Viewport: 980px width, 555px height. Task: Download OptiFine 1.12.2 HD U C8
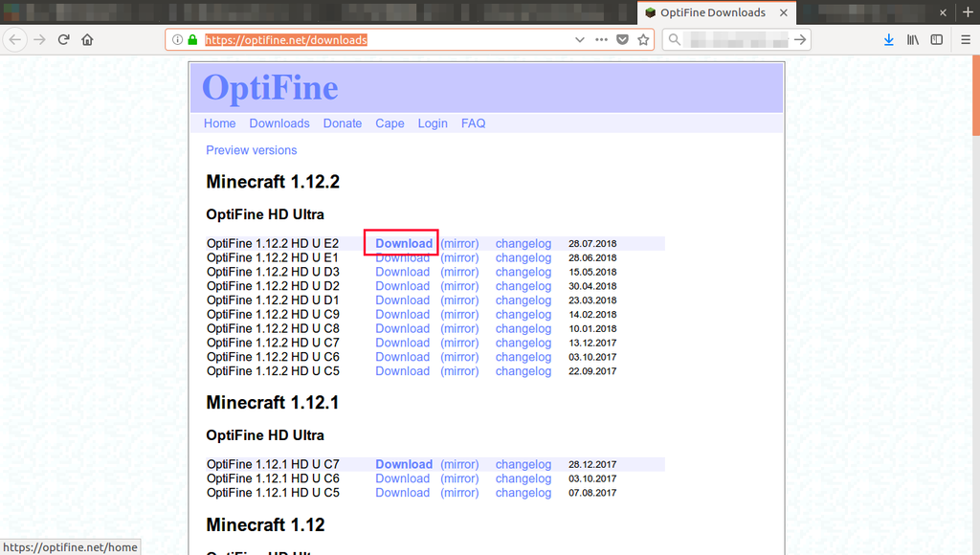pos(403,328)
